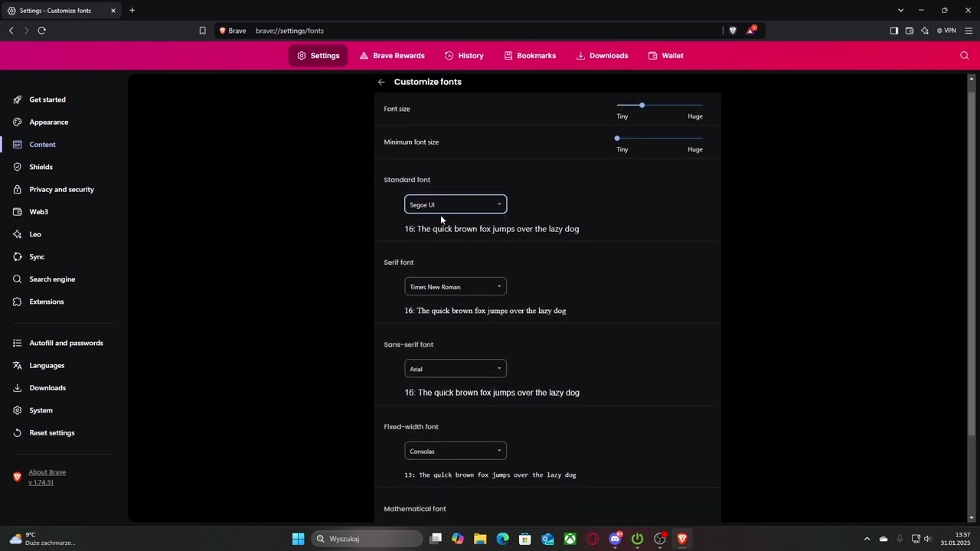The image size is (980, 551).
Task: Open System settings in sidebar
Action: tap(41, 410)
